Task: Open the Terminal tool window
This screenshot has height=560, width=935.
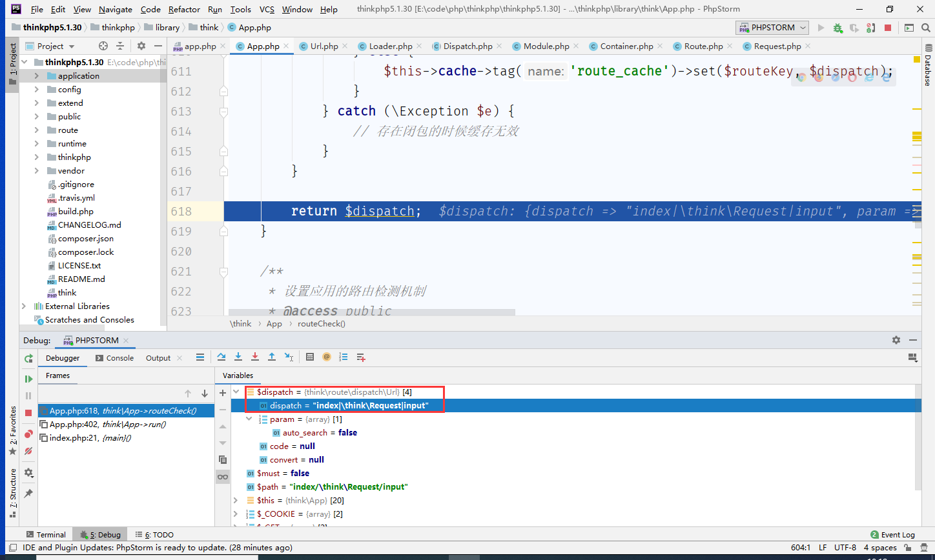Action: [46, 534]
